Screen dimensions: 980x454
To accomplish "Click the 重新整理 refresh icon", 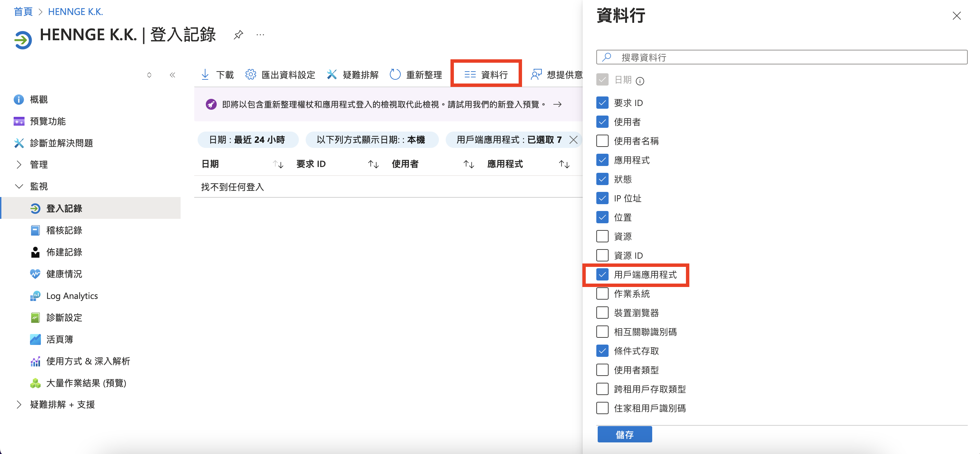I will point(395,74).
